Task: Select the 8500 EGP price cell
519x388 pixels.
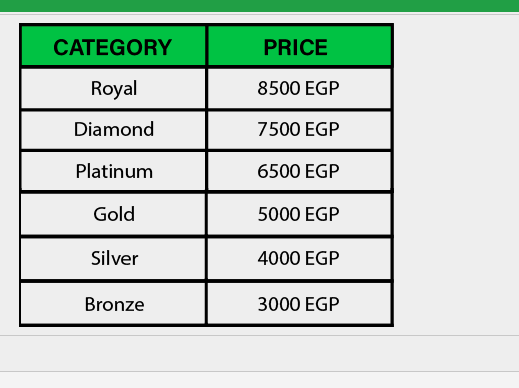Action: pyautogui.click(x=299, y=89)
